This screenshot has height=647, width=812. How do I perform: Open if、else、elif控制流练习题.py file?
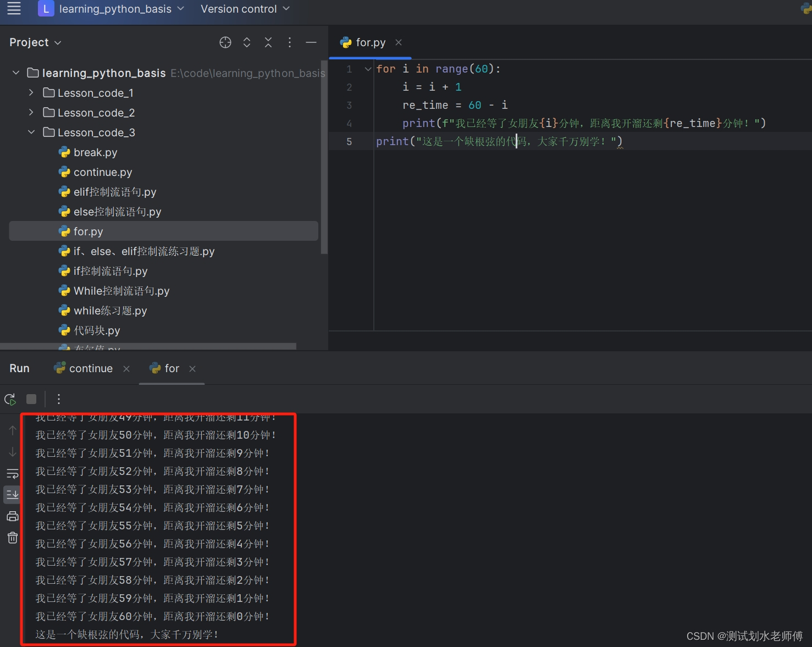click(144, 251)
